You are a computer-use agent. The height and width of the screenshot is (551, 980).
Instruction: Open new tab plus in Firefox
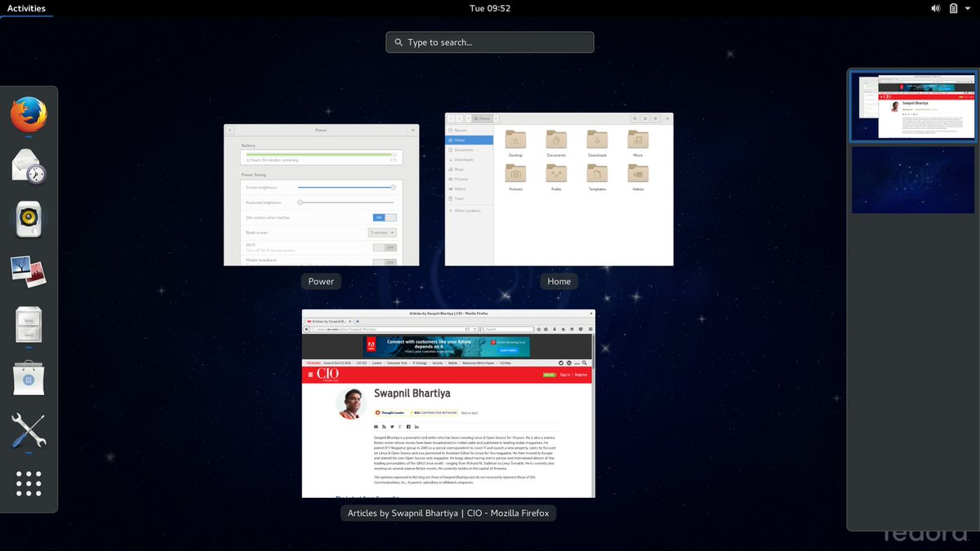(x=358, y=322)
